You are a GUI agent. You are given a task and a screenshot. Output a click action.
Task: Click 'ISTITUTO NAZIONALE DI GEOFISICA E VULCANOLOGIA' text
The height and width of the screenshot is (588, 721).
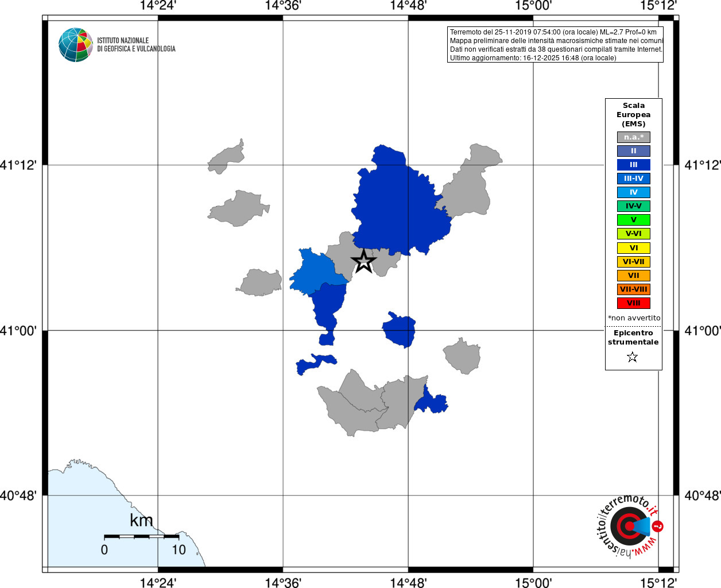[x=136, y=45]
